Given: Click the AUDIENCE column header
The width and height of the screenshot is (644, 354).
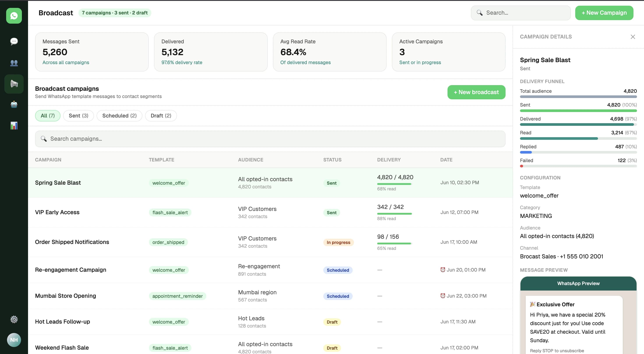Looking at the screenshot, I should point(251,160).
